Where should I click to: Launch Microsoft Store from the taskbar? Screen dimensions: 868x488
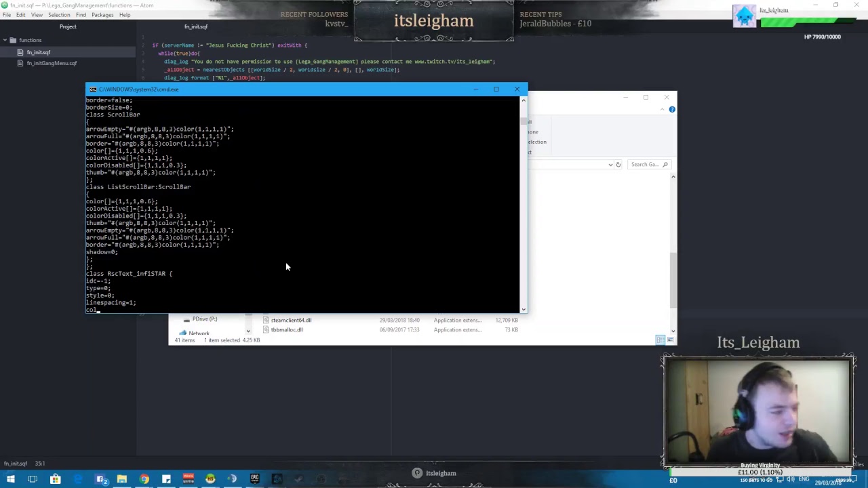pos(56,480)
